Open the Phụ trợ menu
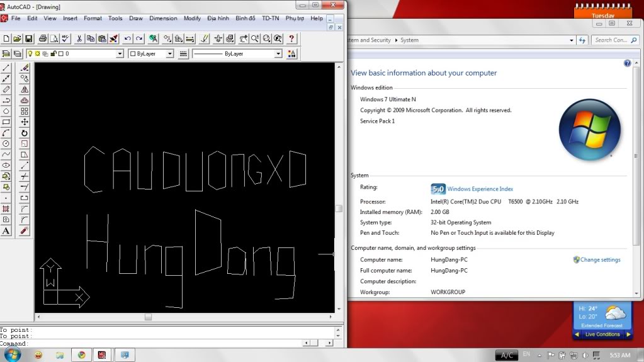 (x=295, y=18)
